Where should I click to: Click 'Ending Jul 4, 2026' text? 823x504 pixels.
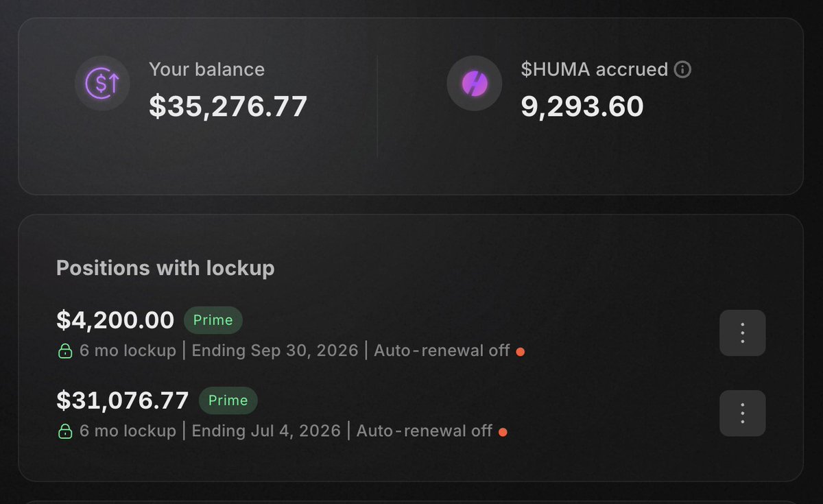[x=266, y=431]
